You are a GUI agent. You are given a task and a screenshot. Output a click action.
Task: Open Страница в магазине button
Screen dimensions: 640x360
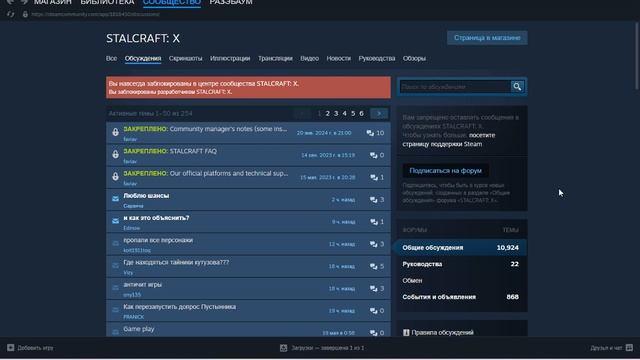click(487, 38)
